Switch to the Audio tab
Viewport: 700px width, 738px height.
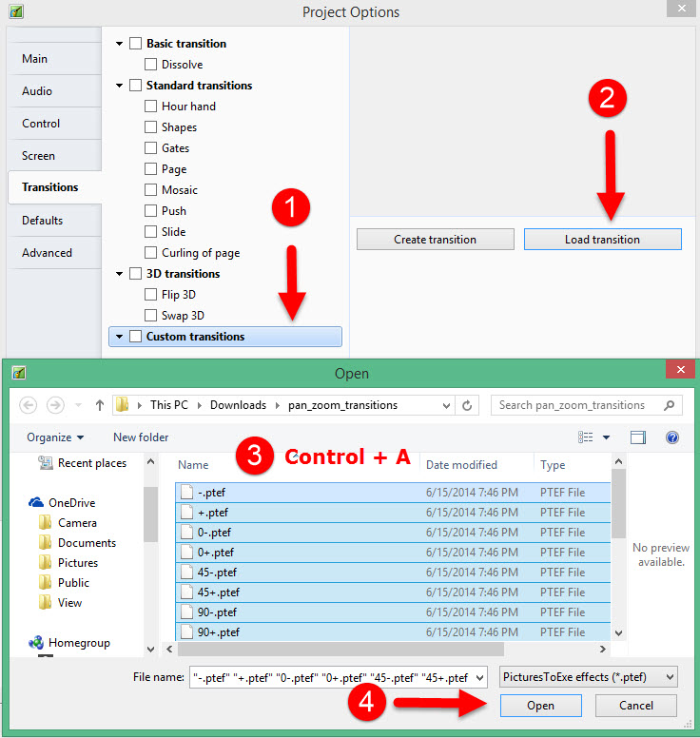[x=37, y=91]
